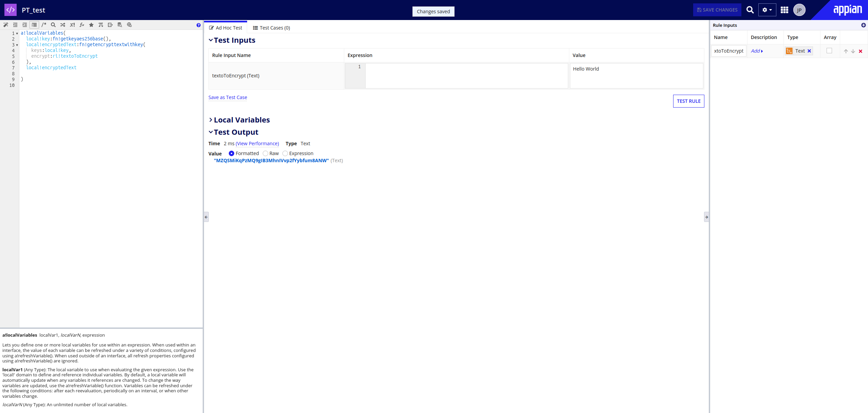Click the outdent code icon
The width and height of the screenshot is (868, 413).
pos(15,25)
